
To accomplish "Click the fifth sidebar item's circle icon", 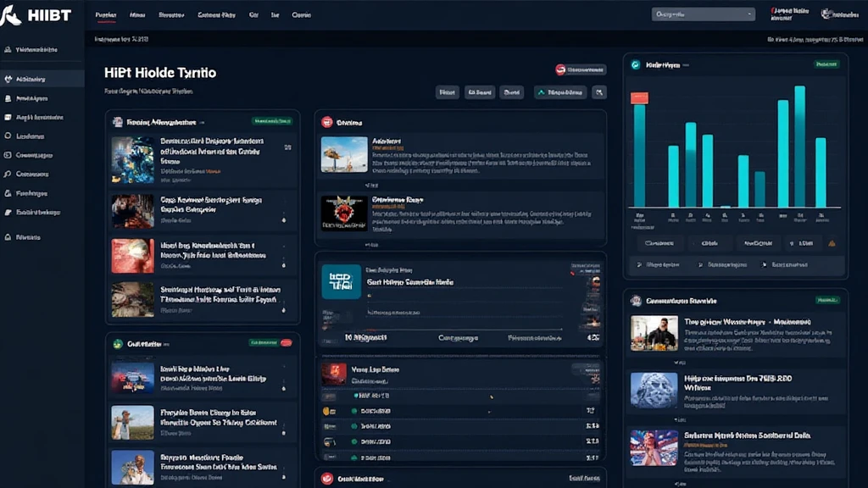I will [8, 136].
